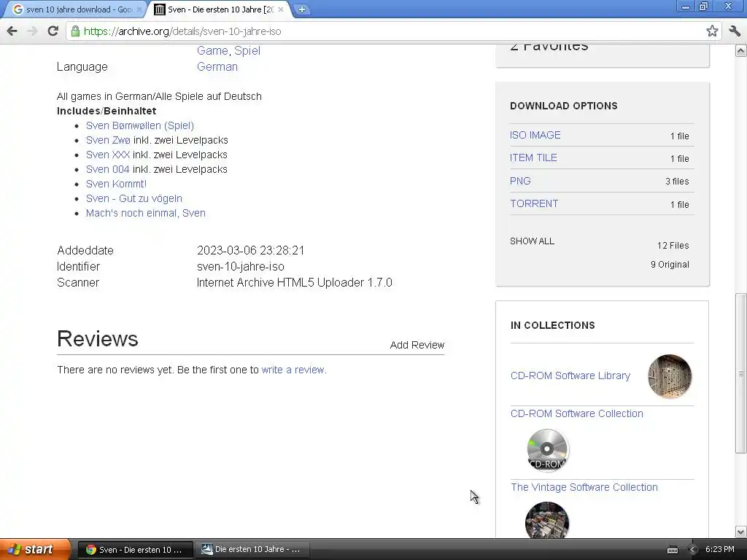Click the CD-ROM disc collection thumbnail

tap(547, 450)
